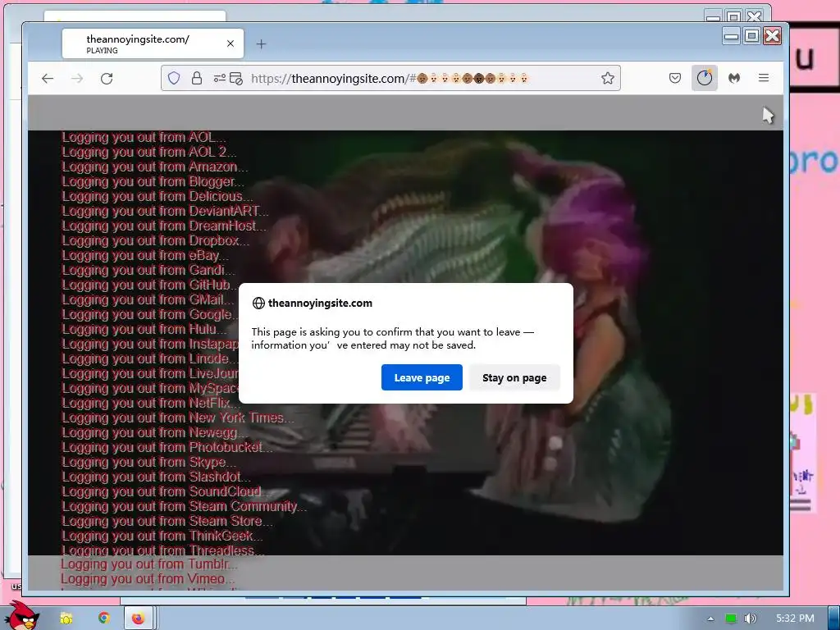Click the Leave page button
This screenshot has height=630, width=840.
pyautogui.click(x=422, y=377)
